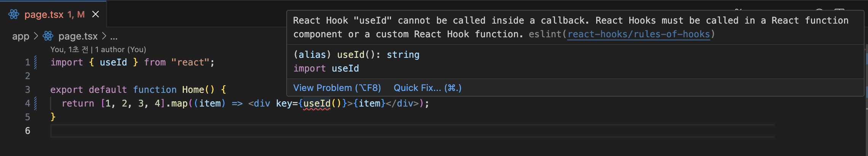Click the export keyword on line 3

(x=67, y=90)
